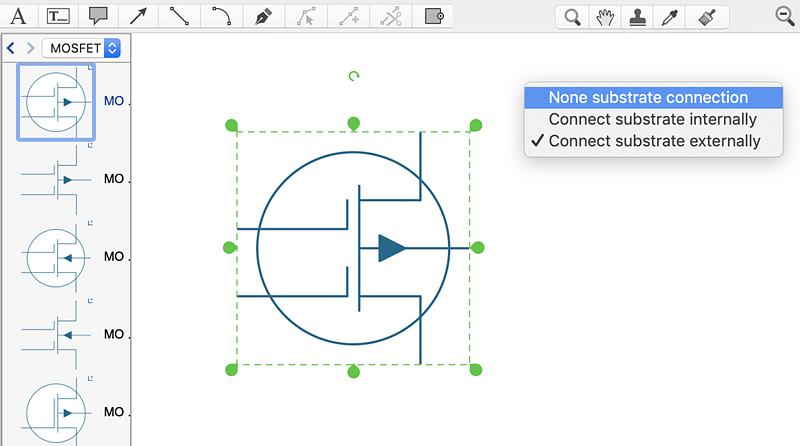The height and width of the screenshot is (446, 800).
Task: Select third MOSFET thumbnail with left arrow
Action: point(56,258)
